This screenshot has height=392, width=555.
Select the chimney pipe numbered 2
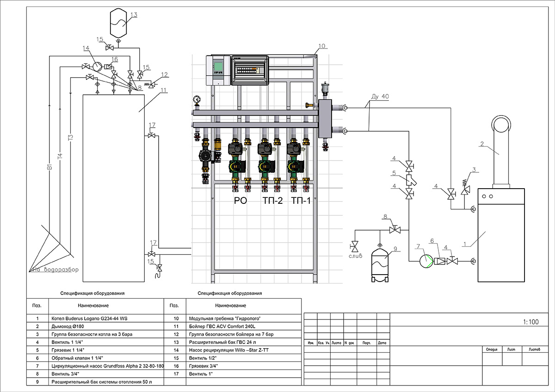pyautogui.click(x=500, y=148)
